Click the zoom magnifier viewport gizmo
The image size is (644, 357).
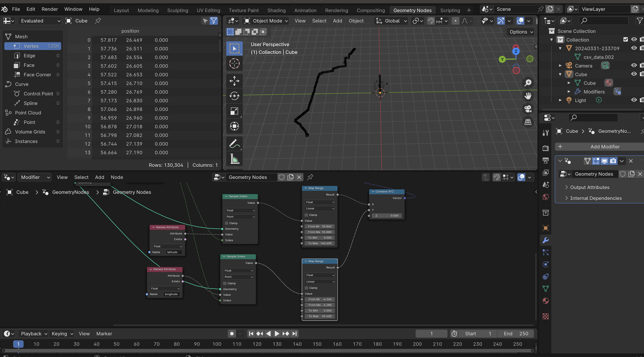528,83
